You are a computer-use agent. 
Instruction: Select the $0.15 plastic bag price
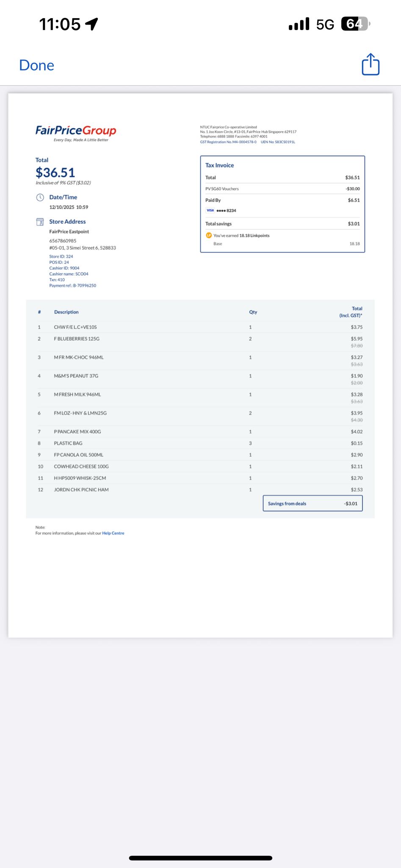(357, 443)
